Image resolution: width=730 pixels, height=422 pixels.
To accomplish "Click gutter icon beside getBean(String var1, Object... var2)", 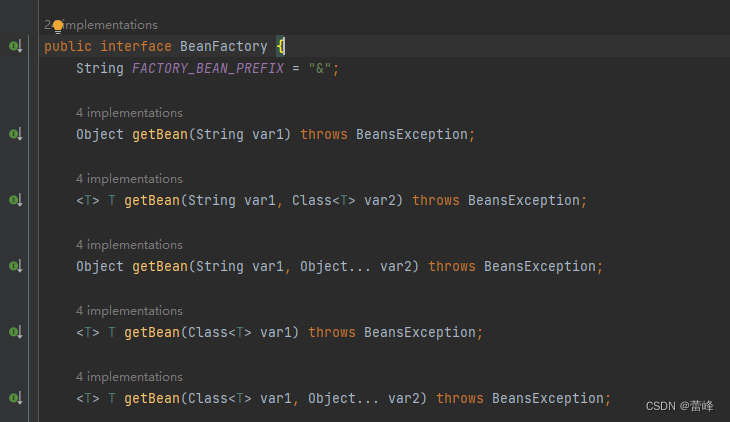I will [x=16, y=266].
